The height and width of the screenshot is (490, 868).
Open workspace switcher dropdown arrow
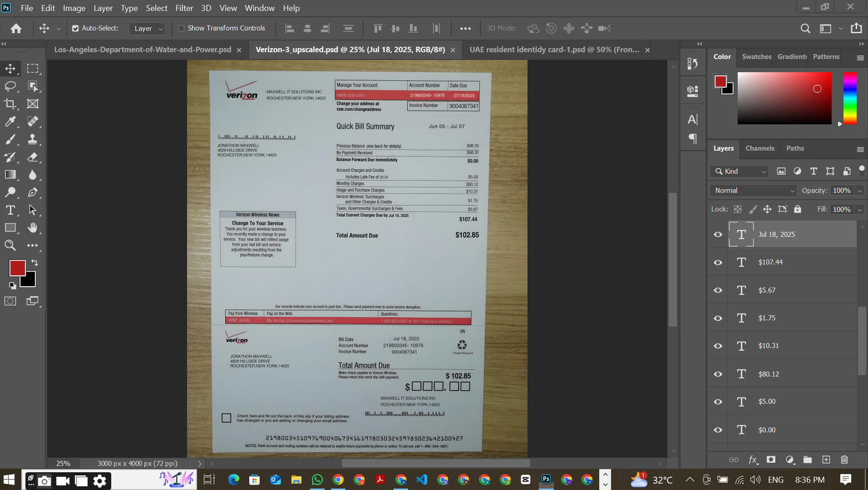pyautogui.click(x=840, y=28)
